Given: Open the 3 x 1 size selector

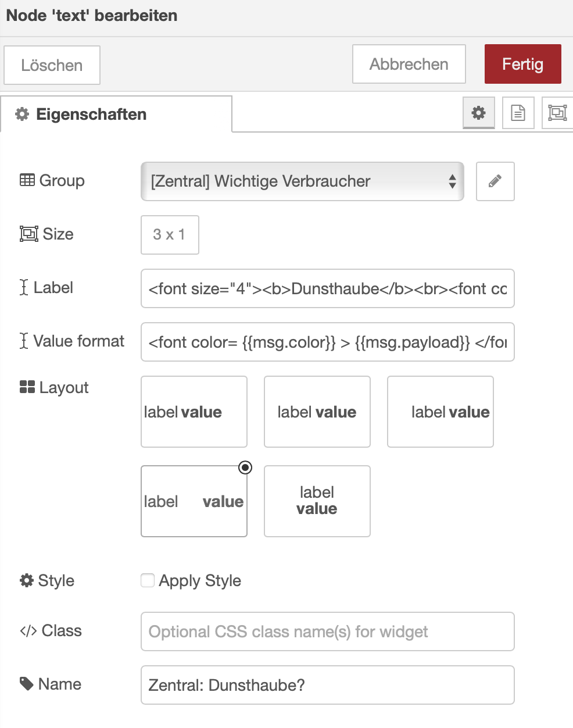Looking at the screenshot, I should 170,235.
